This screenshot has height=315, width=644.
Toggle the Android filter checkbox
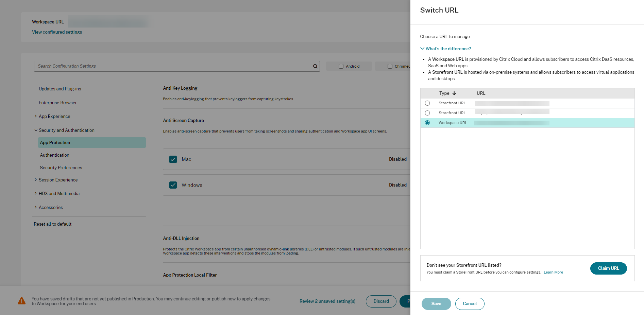[x=341, y=66]
